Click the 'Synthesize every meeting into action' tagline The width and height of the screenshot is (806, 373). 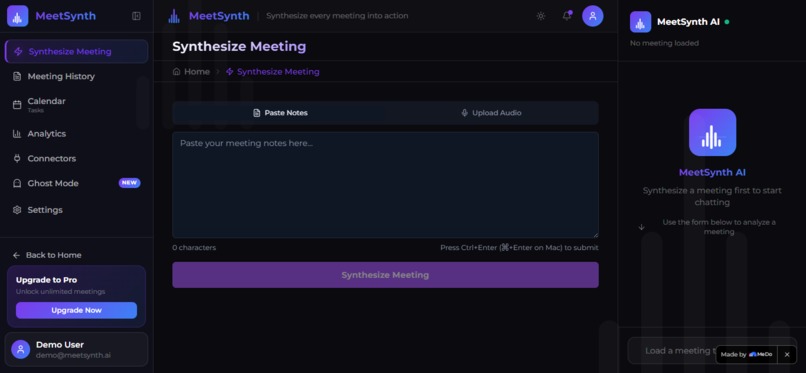337,16
